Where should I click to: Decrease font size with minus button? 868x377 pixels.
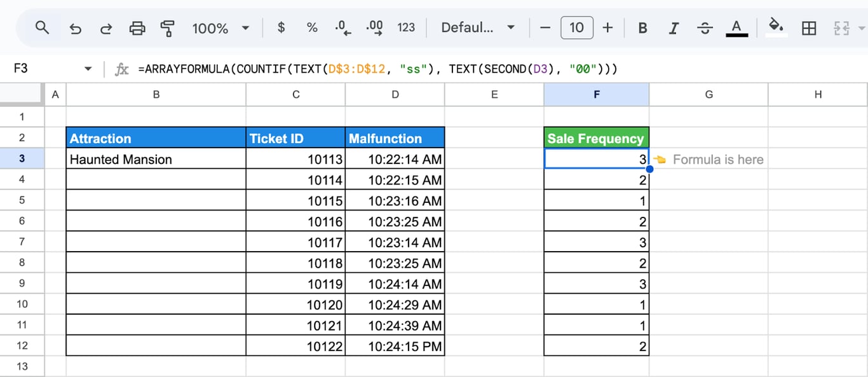(545, 27)
